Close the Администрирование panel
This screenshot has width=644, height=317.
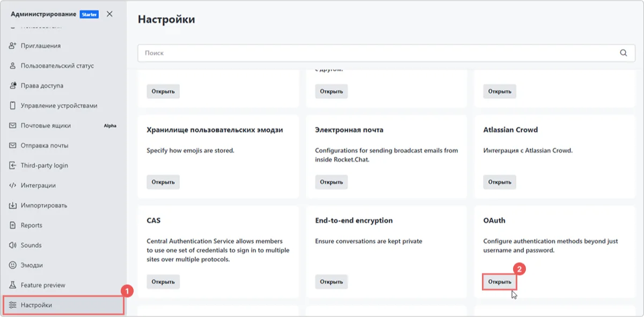109,14
